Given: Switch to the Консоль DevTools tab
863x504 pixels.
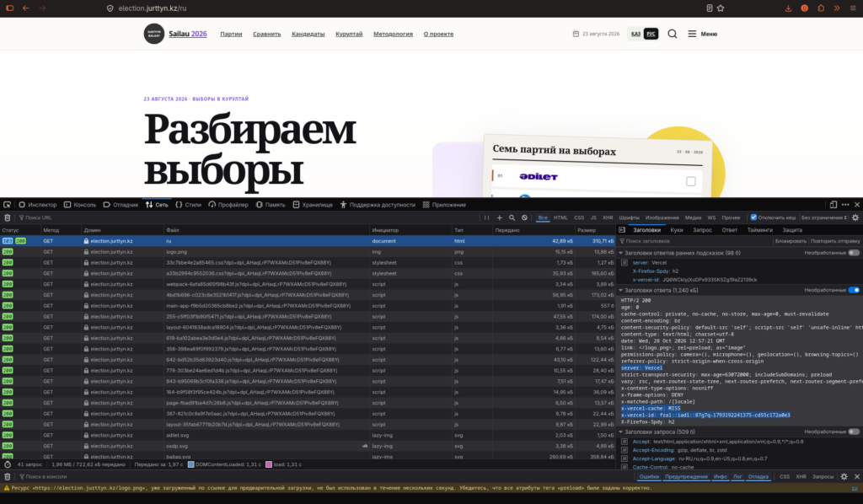Looking at the screenshot, I should (x=80, y=205).
